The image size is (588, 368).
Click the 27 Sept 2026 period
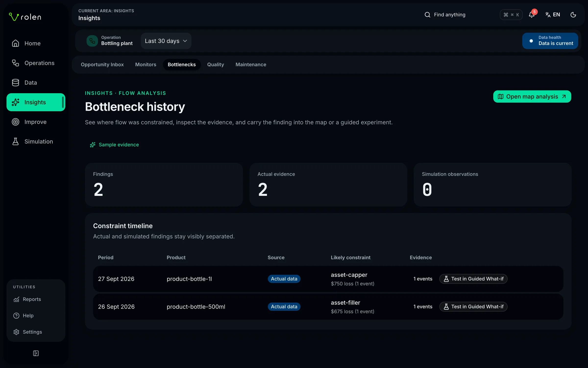pyautogui.click(x=116, y=279)
